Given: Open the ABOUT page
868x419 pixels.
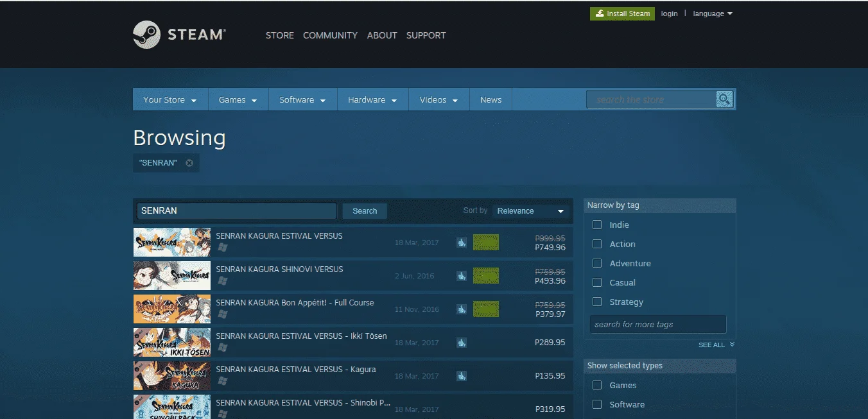Looking at the screenshot, I should [382, 35].
